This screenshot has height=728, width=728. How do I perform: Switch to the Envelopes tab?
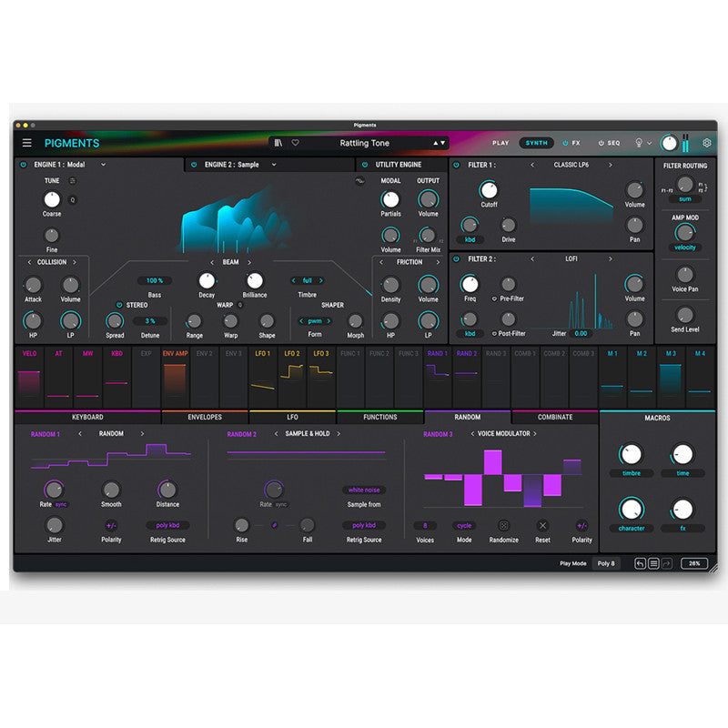(x=205, y=418)
